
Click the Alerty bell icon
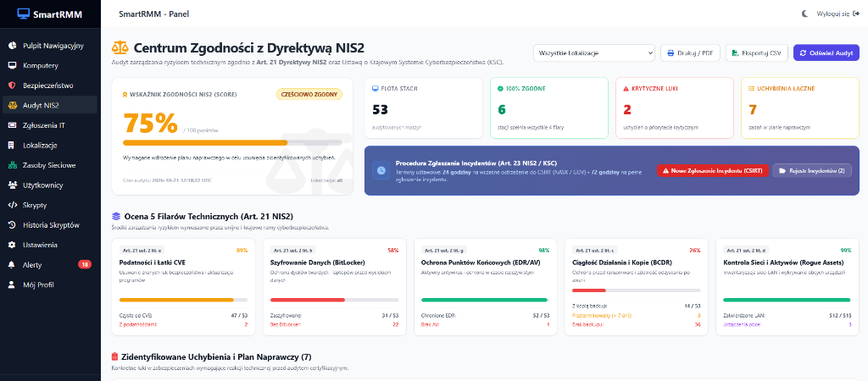click(x=12, y=265)
